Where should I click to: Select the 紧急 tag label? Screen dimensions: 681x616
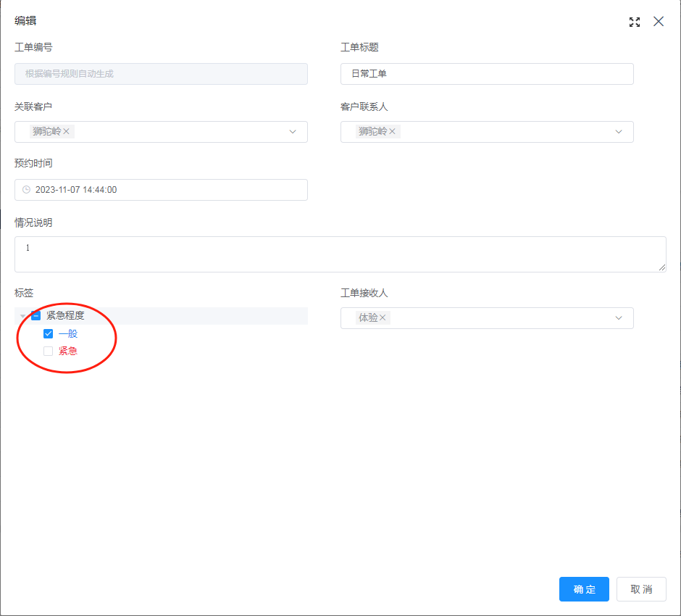coord(68,351)
